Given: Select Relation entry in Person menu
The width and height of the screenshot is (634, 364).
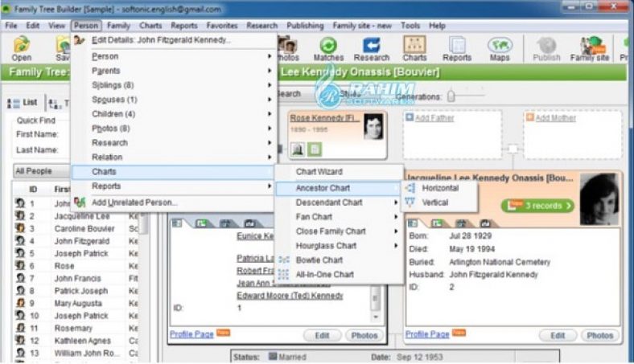Looking at the screenshot, I should coord(107,157).
